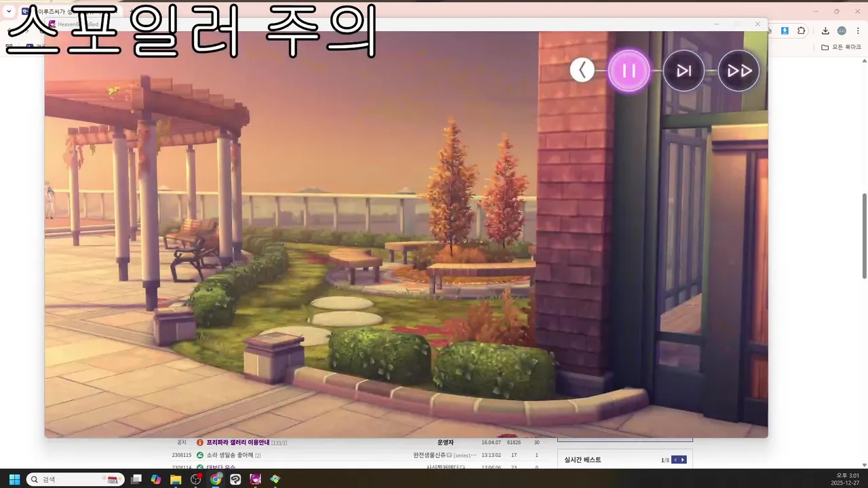Screen dimensions: 868x488
Task: Click the 실시간 베스트 heading
Action: click(583, 460)
